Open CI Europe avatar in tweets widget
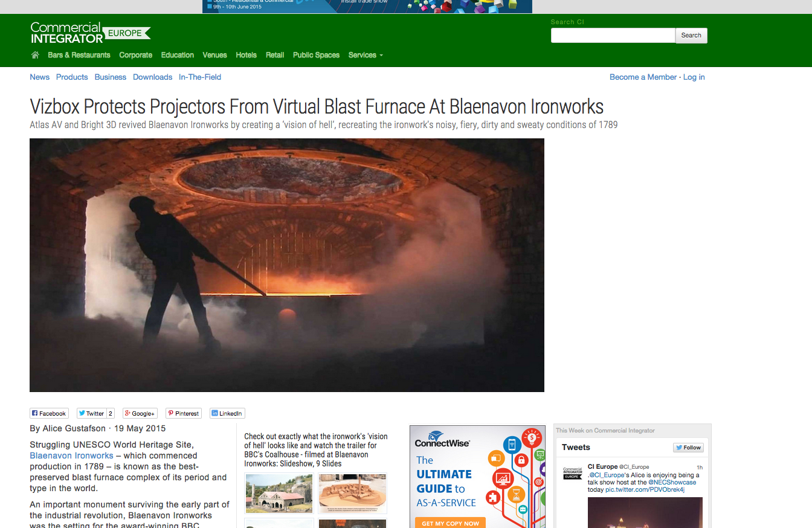The width and height of the screenshot is (812, 528). [572, 472]
